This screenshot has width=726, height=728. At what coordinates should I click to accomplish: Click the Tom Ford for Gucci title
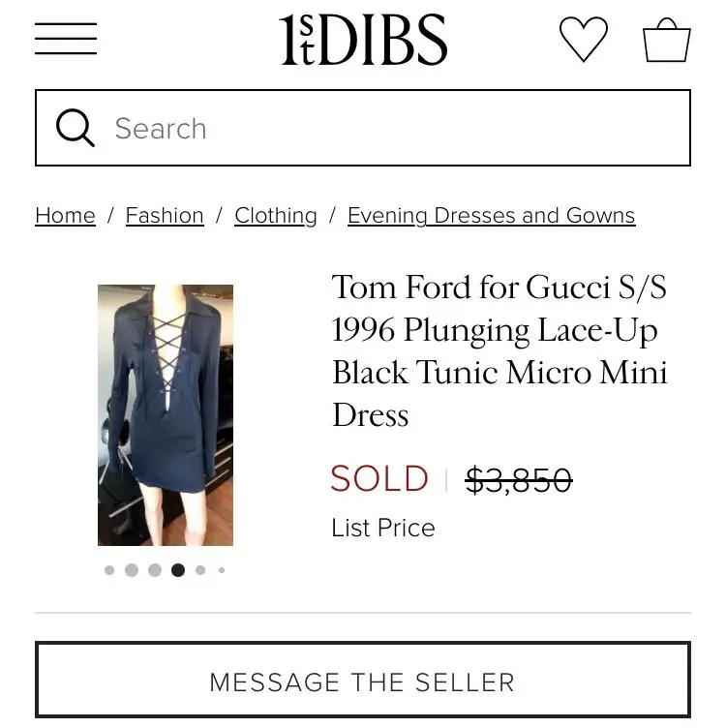tap(499, 350)
